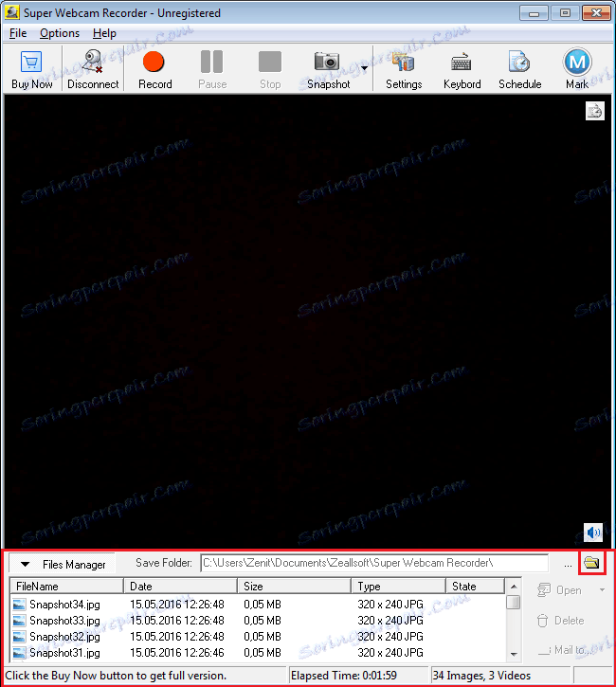Open the Schedule tool
The width and height of the screenshot is (616, 687).
519,69
